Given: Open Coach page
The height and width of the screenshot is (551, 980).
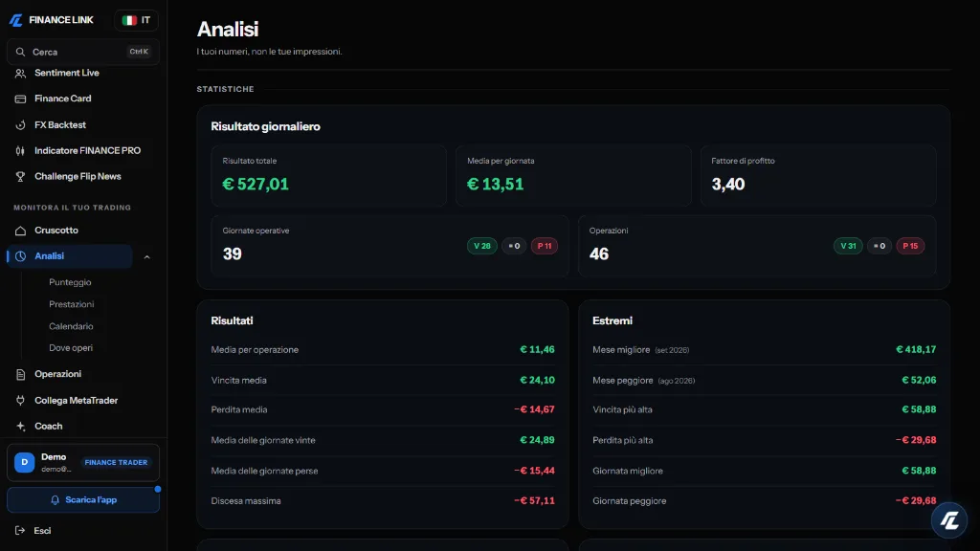Looking at the screenshot, I should click(48, 426).
